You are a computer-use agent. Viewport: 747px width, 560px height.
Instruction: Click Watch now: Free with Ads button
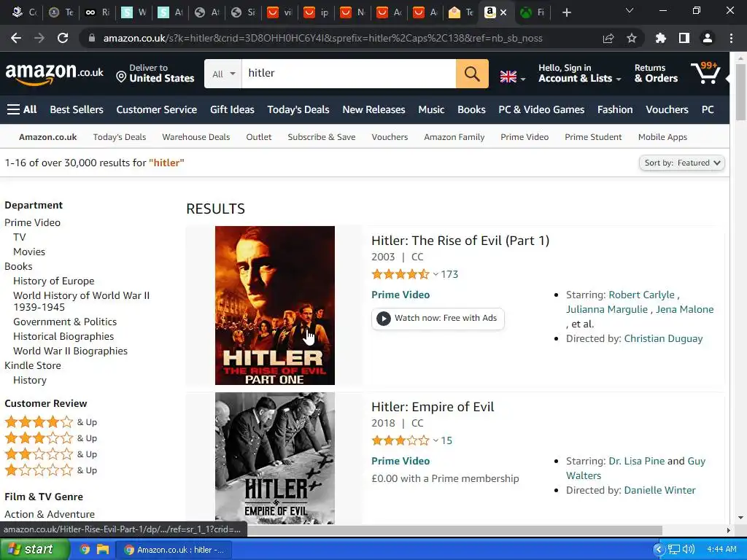pyautogui.click(x=438, y=318)
